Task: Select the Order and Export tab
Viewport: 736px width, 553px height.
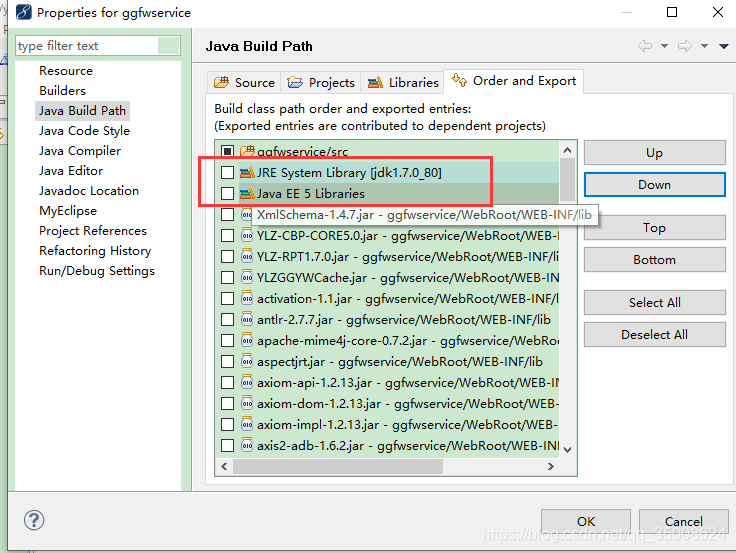Action: (514, 81)
